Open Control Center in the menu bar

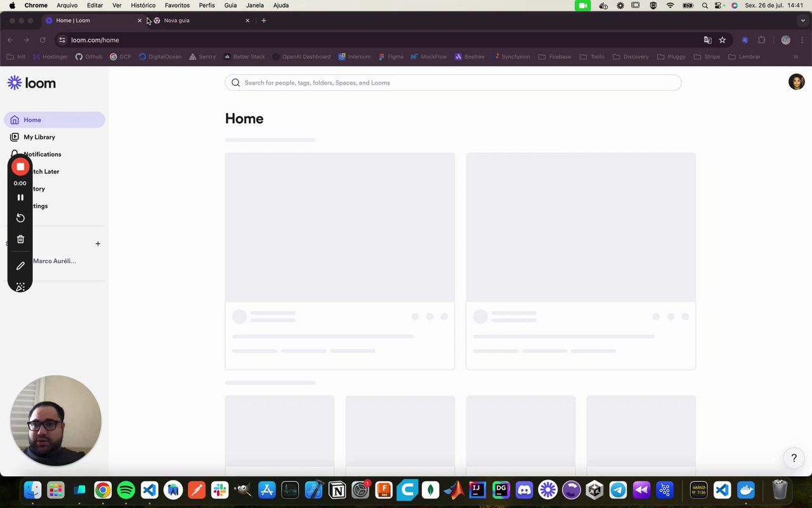[x=719, y=5]
